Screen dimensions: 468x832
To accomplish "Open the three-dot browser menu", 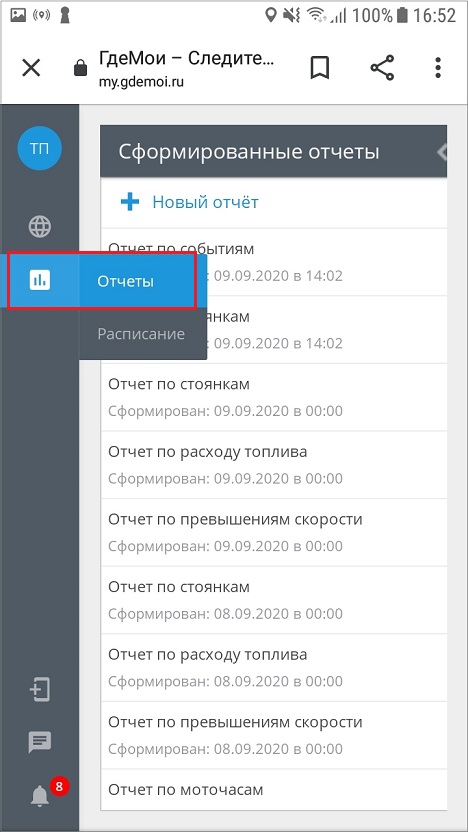I will pyautogui.click(x=438, y=68).
